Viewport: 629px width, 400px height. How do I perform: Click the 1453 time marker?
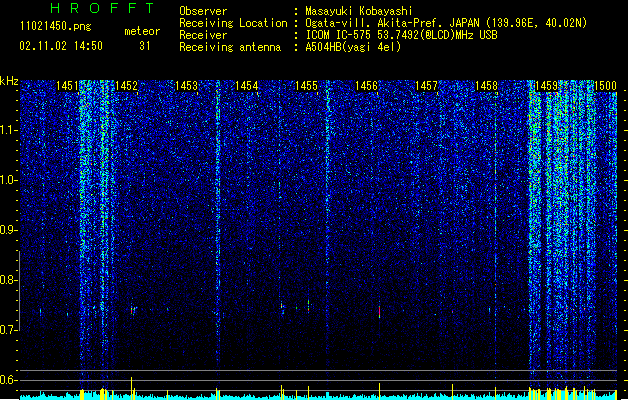pyautogui.click(x=187, y=86)
